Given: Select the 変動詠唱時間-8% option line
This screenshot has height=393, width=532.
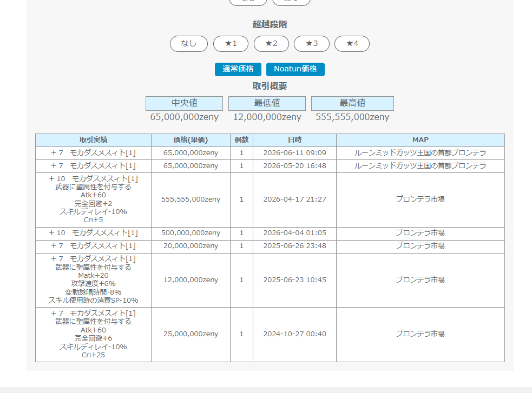Looking at the screenshot, I should click(93, 292).
